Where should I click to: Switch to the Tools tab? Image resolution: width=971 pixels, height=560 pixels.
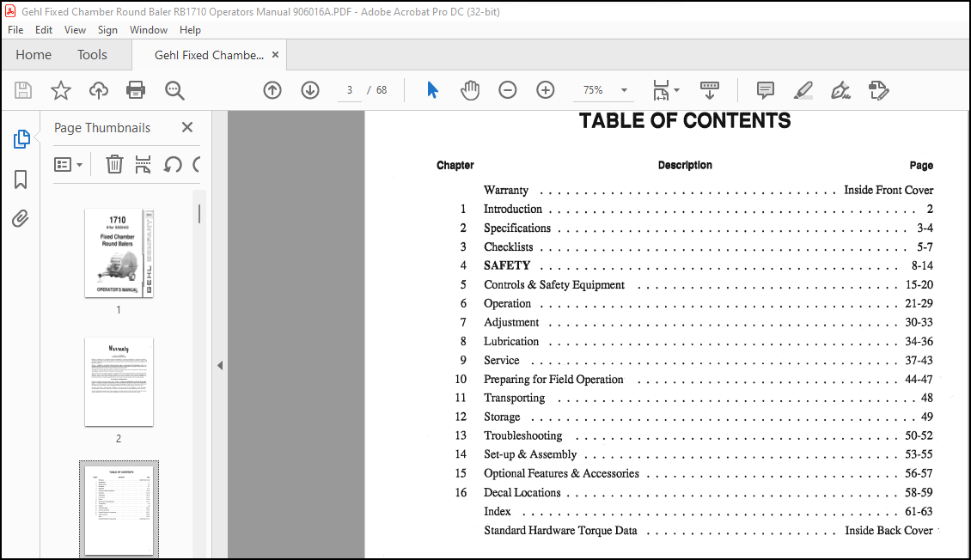92,55
